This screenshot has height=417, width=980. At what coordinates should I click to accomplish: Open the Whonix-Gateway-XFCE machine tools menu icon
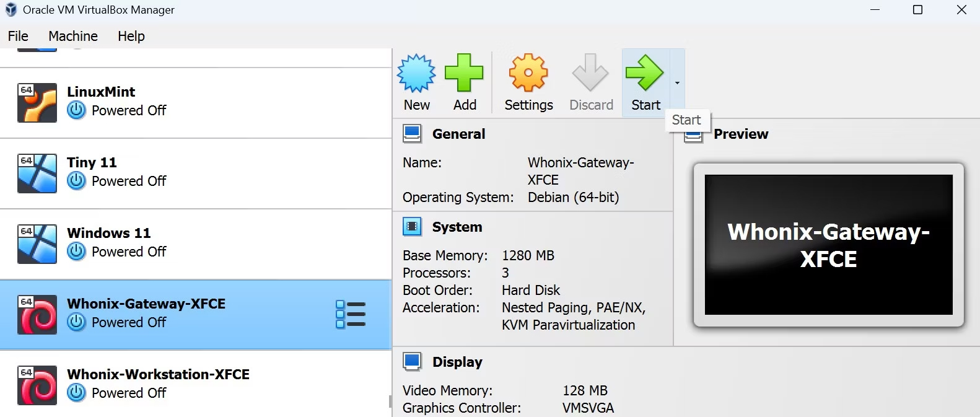tap(351, 314)
